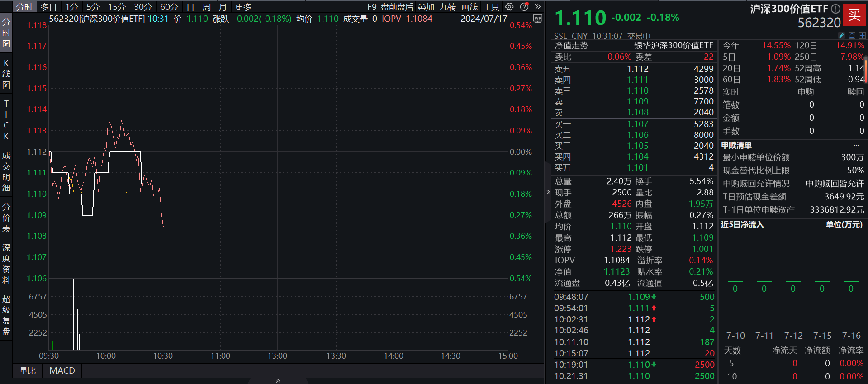
Task: Expand more toolbar options double chevron
Action: pyautogui.click(x=538, y=7)
